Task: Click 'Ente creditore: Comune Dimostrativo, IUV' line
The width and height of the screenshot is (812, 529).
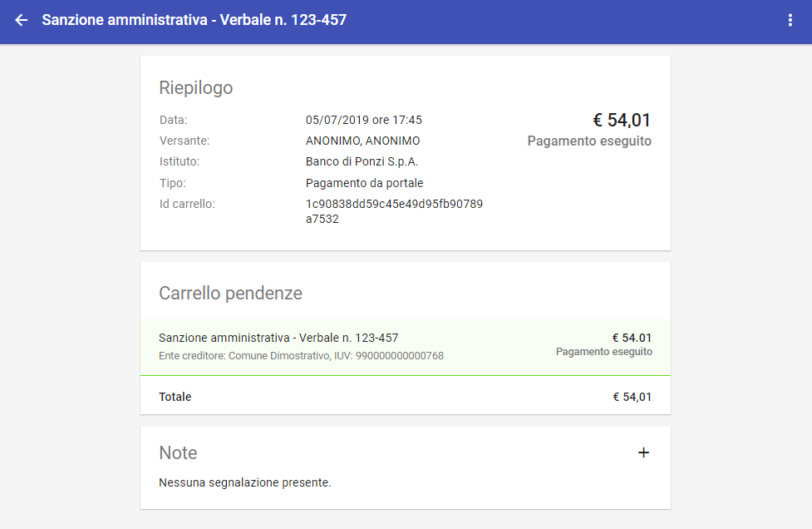Action: pos(301,356)
